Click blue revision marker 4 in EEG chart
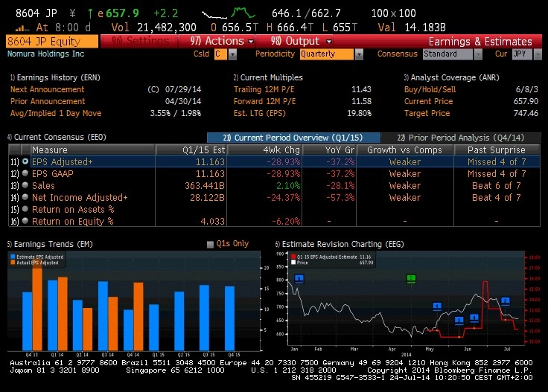The width and height of the screenshot is (548, 392). [474, 318]
